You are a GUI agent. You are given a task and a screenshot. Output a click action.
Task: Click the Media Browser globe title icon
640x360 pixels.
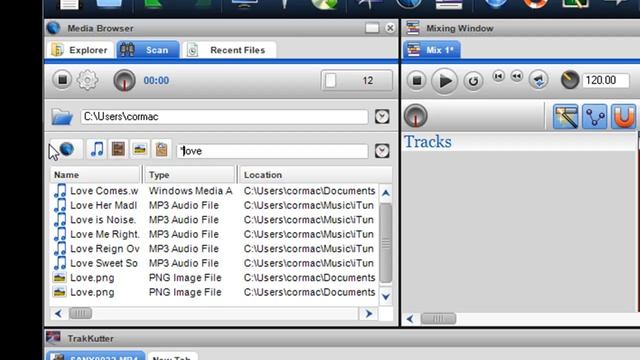(53, 28)
